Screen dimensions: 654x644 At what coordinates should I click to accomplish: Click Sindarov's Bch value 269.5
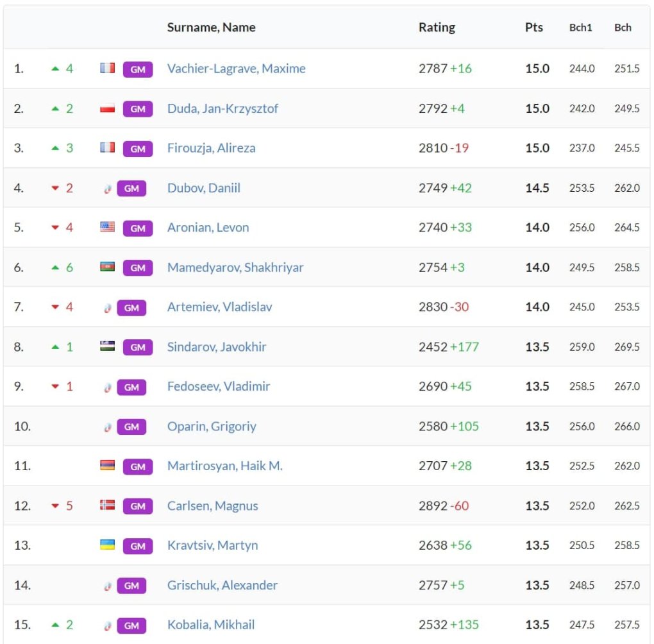point(627,347)
